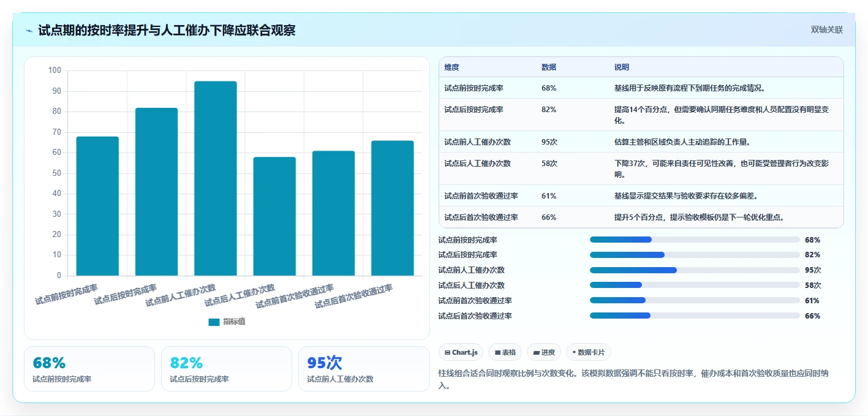This screenshot has height=416, width=868.
Task: Click the 68% value in the table
Action: pos(549,88)
